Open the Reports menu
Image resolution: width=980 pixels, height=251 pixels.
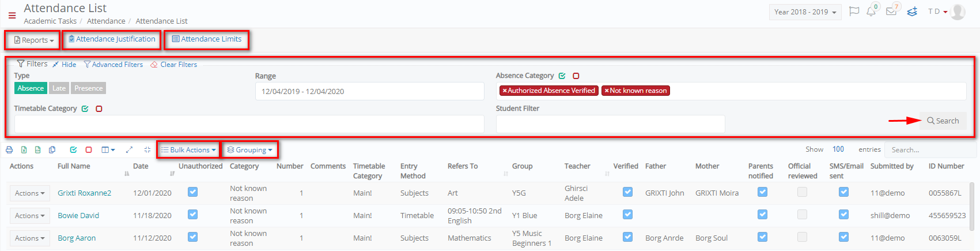[33, 40]
